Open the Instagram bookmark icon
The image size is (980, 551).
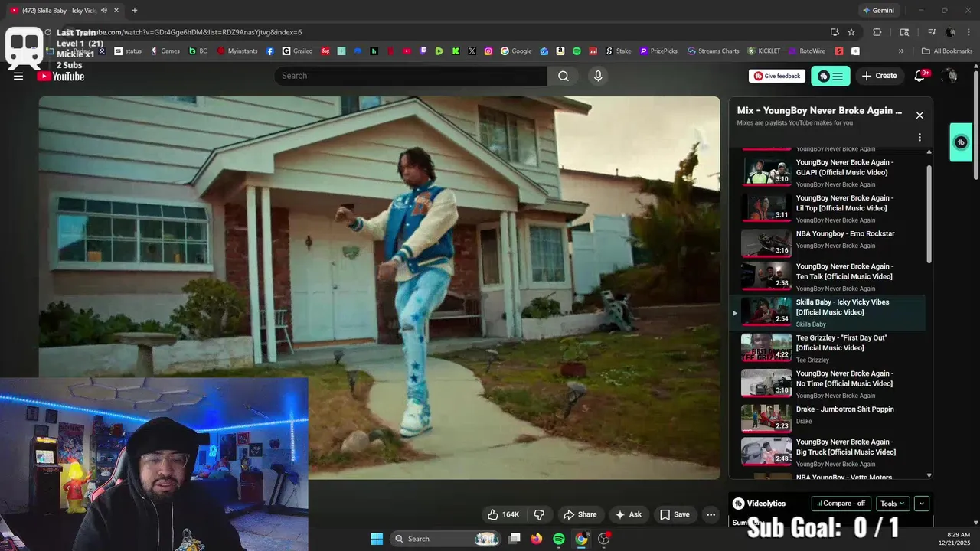[x=488, y=51]
